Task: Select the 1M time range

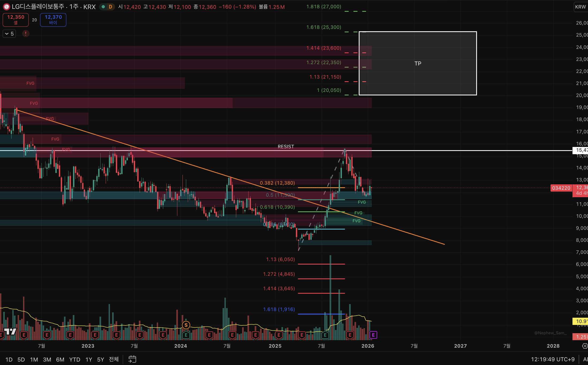Action: 34,359
